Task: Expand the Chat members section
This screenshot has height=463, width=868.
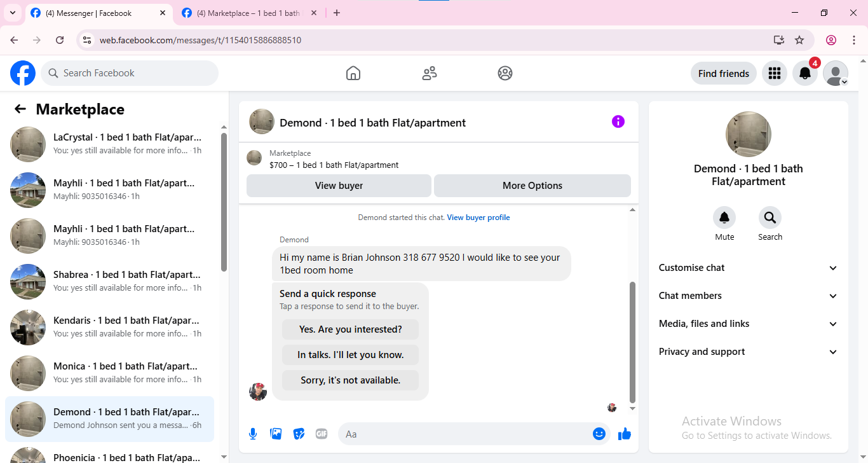Action: pos(749,296)
